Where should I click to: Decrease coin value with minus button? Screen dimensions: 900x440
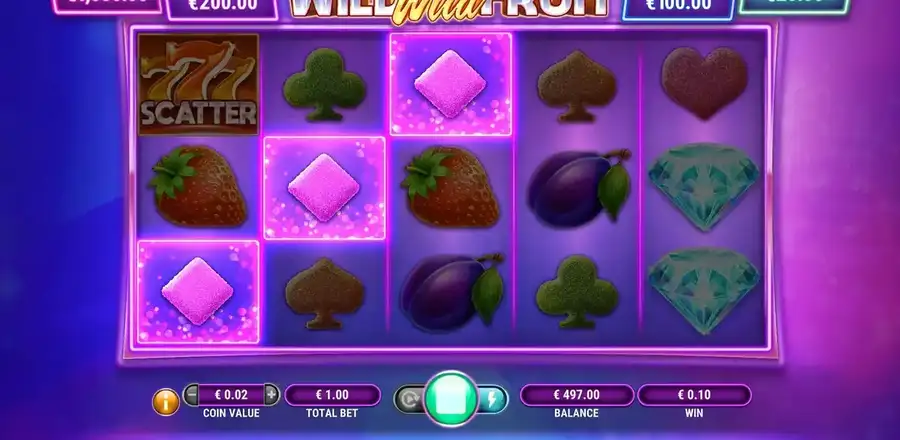pos(192,395)
